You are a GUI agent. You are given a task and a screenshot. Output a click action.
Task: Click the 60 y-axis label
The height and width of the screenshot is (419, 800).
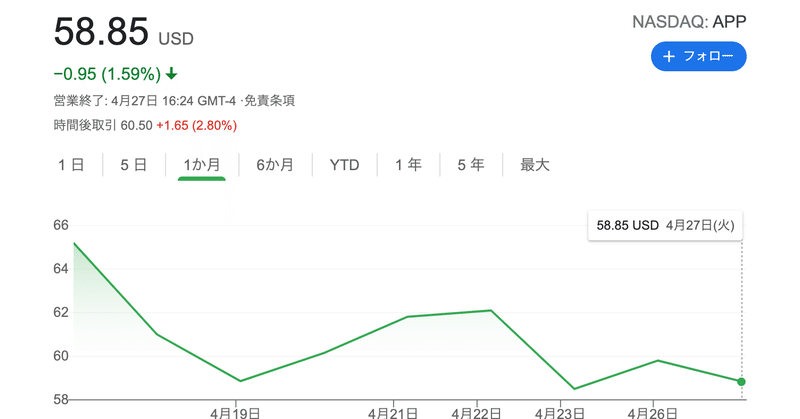point(61,356)
